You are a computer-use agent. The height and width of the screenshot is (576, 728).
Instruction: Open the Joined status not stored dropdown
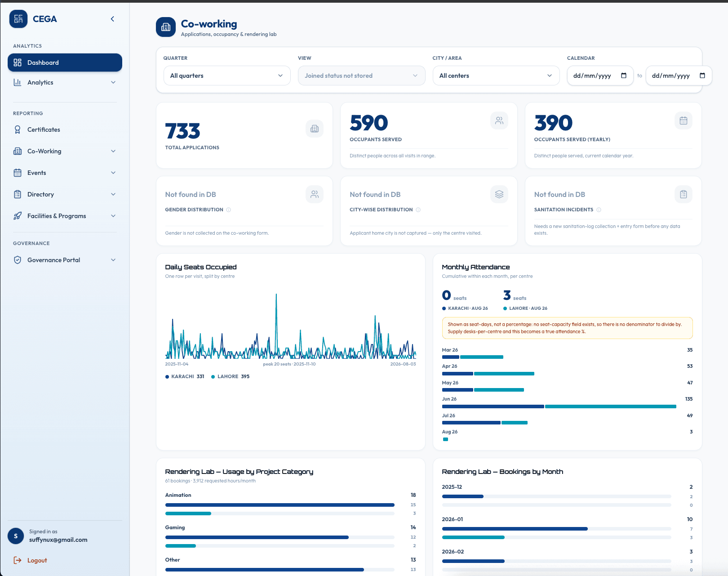pyautogui.click(x=361, y=76)
